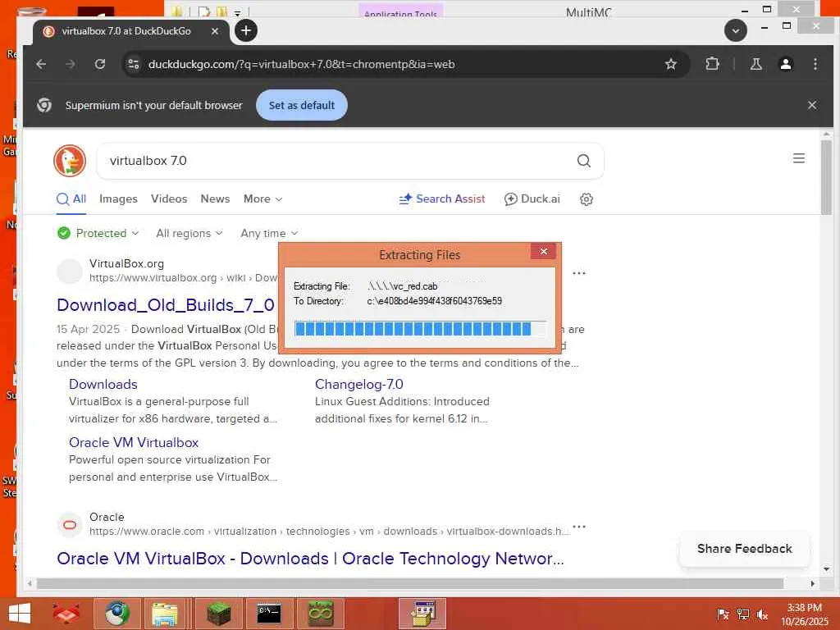This screenshot has width=840, height=630.
Task: Close the virtualbox 7.0 DuckDuckGo tab
Action: [214, 31]
